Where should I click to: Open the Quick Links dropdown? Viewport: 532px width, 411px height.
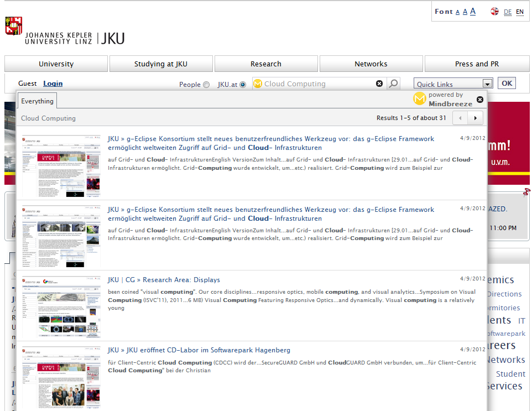(453, 84)
